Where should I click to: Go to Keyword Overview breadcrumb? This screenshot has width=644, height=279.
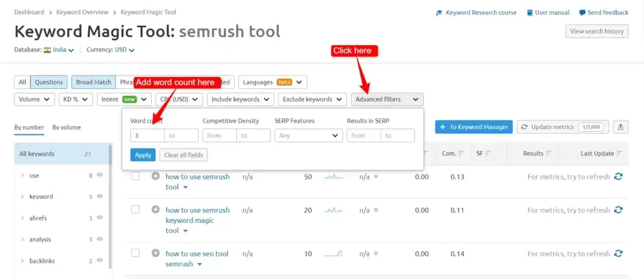pyautogui.click(x=82, y=12)
